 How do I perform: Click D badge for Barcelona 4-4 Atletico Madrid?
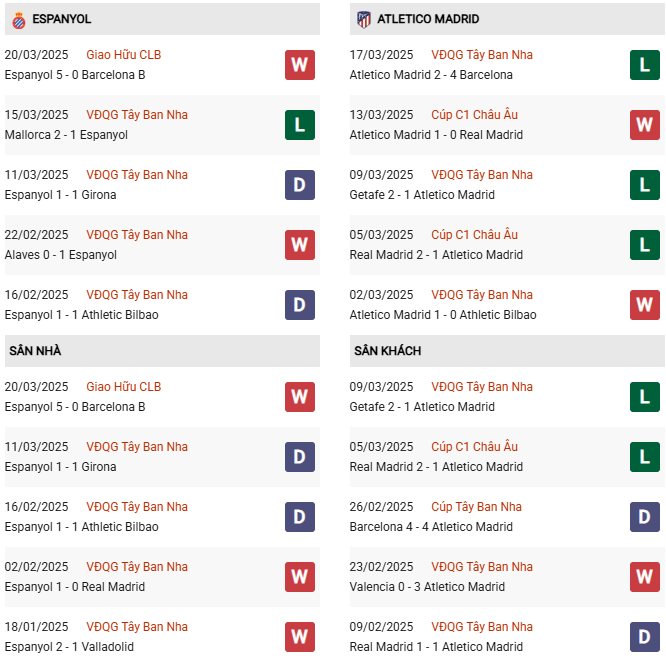click(x=645, y=517)
